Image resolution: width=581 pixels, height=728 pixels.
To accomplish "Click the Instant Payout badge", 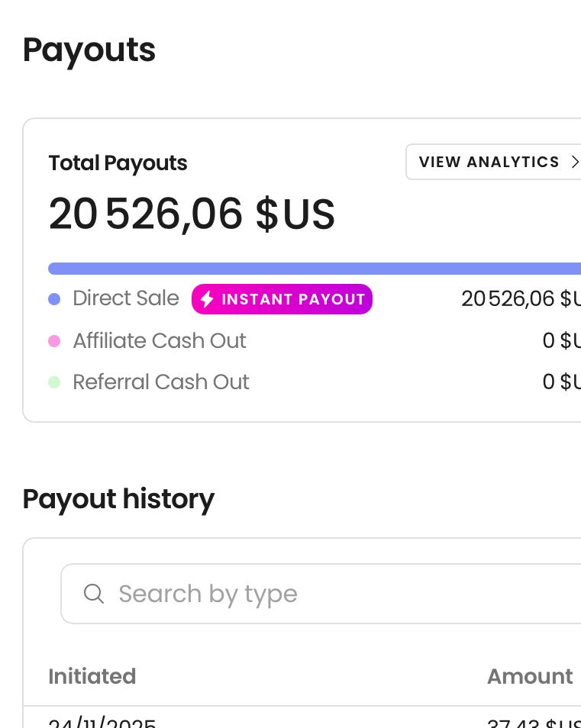I will pos(282,299).
